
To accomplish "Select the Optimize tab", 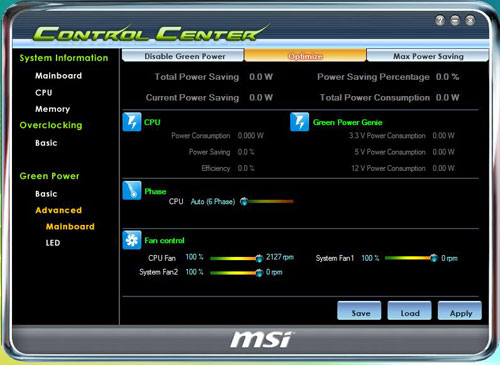I will pyautogui.click(x=305, y=55).
